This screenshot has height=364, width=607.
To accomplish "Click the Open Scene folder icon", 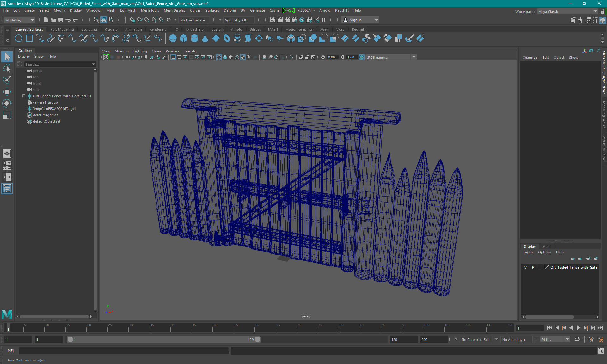I will coord(53,20).
